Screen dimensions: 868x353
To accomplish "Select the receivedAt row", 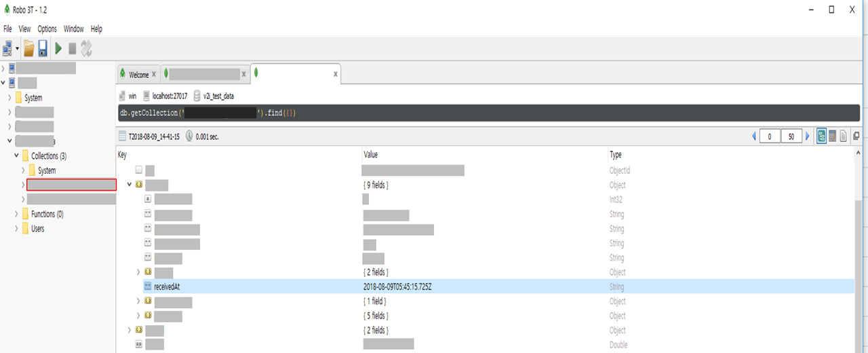I will coord(485,286).
